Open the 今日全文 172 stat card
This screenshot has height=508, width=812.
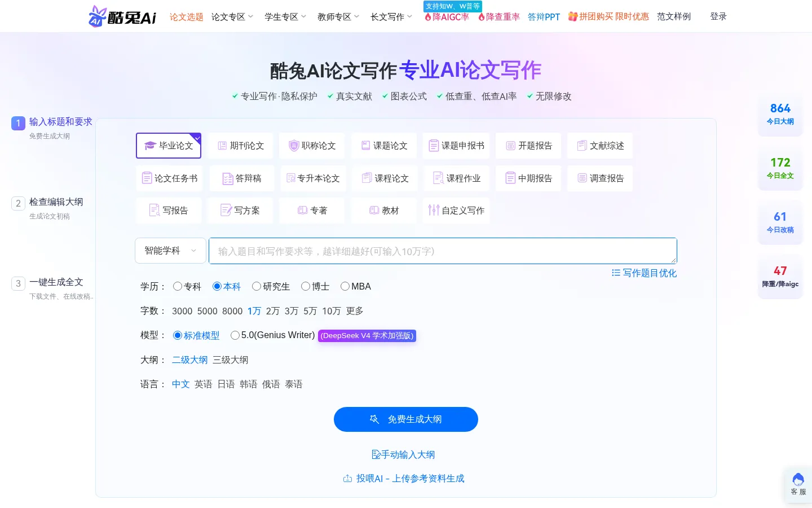click(x=780, y=168)
